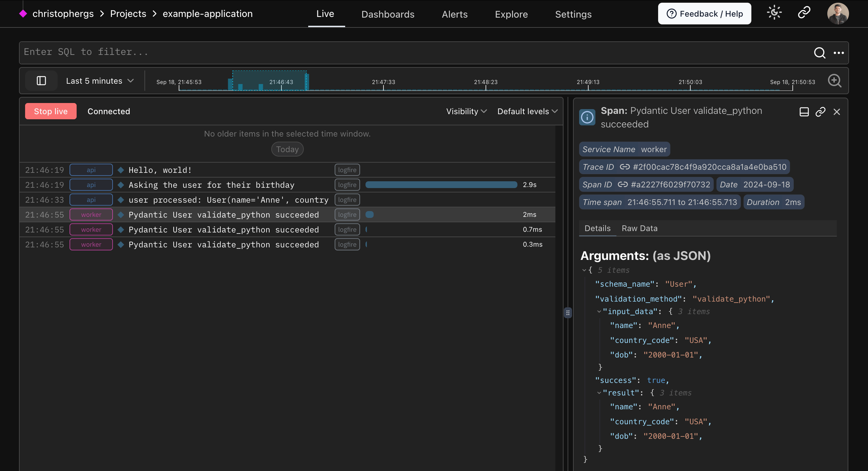Switch to the Raw Data tab
868x471 pixels.
pos(639,228)
